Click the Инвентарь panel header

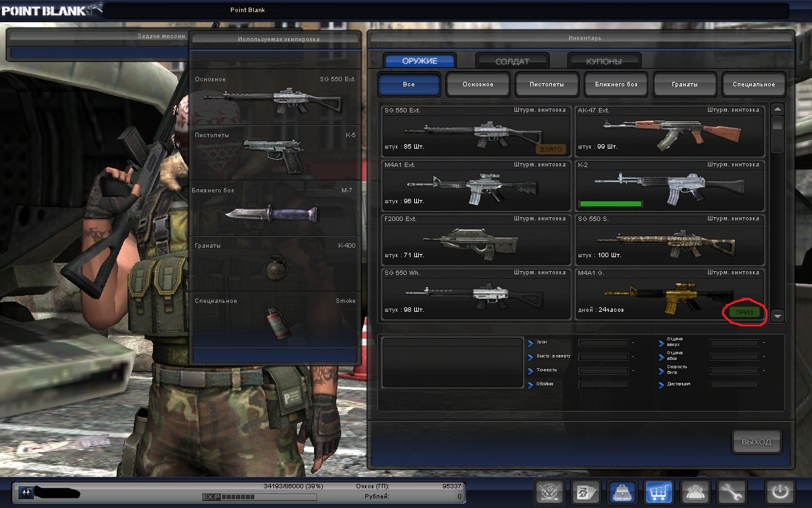click(580, 38)
